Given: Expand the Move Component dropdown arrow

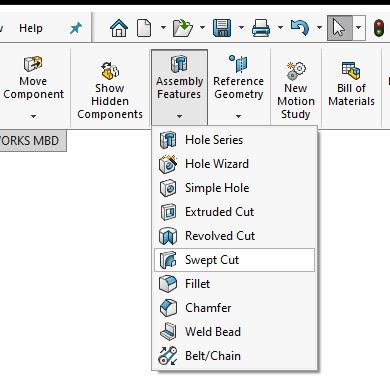Looking at the screenshot, I should coord(33,116).
